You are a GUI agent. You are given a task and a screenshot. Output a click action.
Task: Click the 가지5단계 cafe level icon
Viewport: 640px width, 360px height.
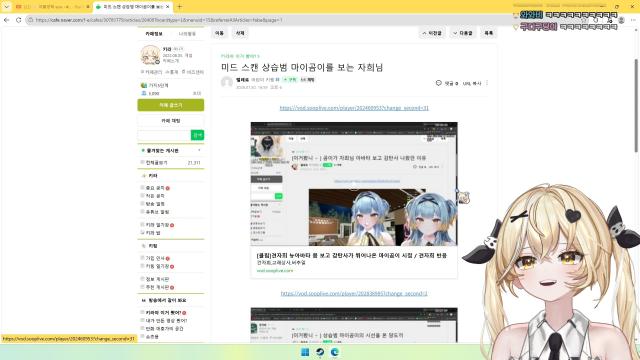coord(144,85)
